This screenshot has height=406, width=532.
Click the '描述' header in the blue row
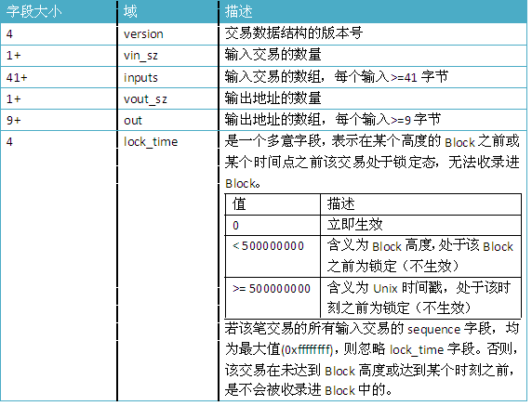pyautogui.click(x=239, y=11)
